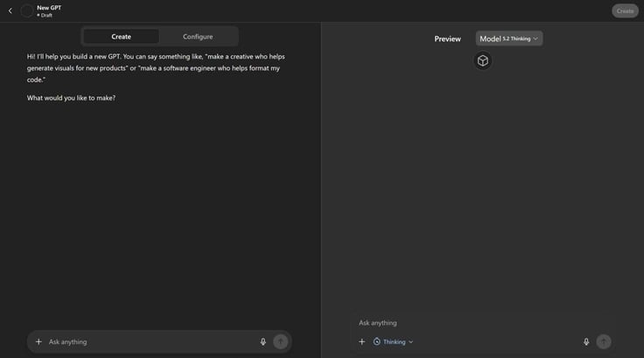Start voice dictation in Preview chat

point(586,341)
